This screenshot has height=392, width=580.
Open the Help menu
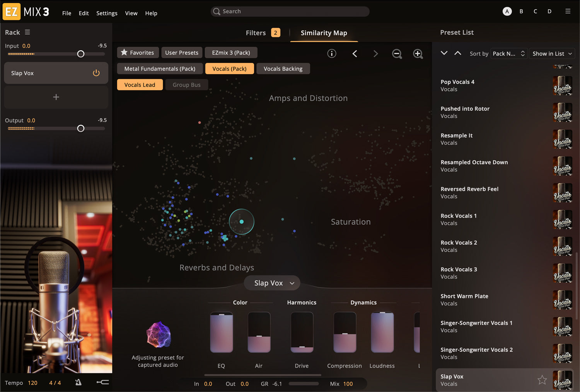(151, 13)
